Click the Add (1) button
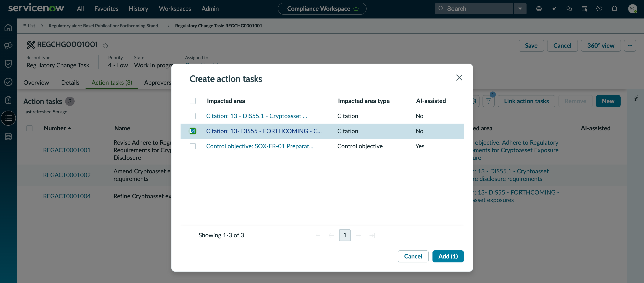The width and height of the screenshot is (644, 283). coord(448,256)
